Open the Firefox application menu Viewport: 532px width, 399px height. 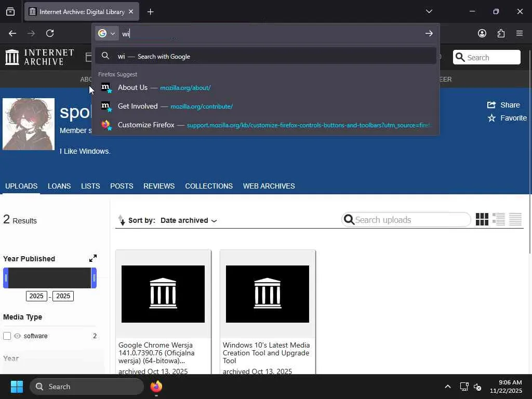[x=520, y=33]
